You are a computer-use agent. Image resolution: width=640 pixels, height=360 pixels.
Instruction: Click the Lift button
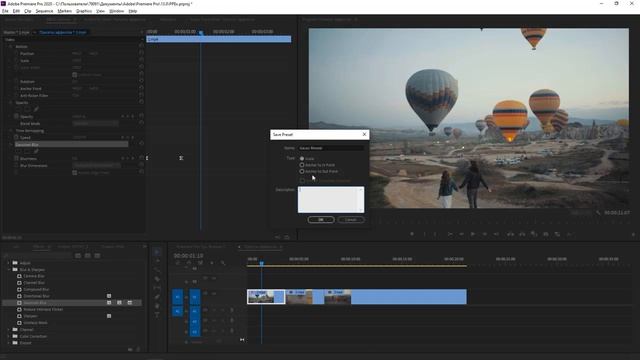(x=510, y=234)
